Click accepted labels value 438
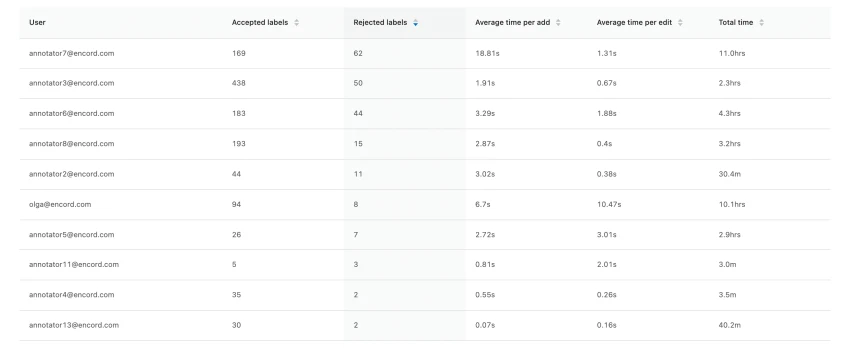Viewport: 850px width, 364px height. (239, 83)
